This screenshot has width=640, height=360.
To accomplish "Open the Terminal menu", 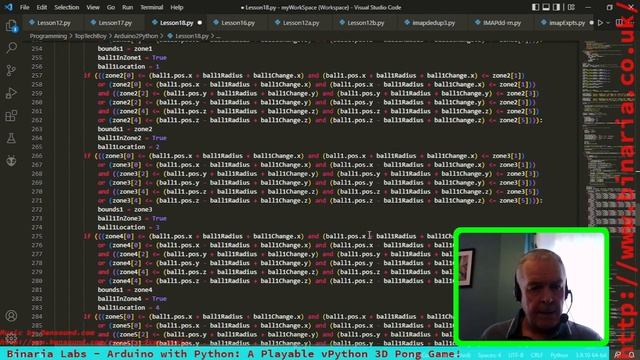I will pyautogui.click(x=151, y=7).
